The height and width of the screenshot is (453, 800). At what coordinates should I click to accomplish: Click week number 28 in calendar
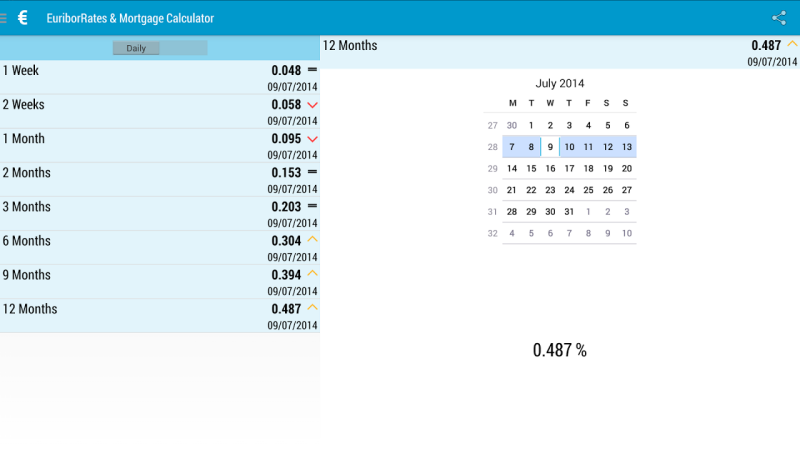[x=492, y=147]
